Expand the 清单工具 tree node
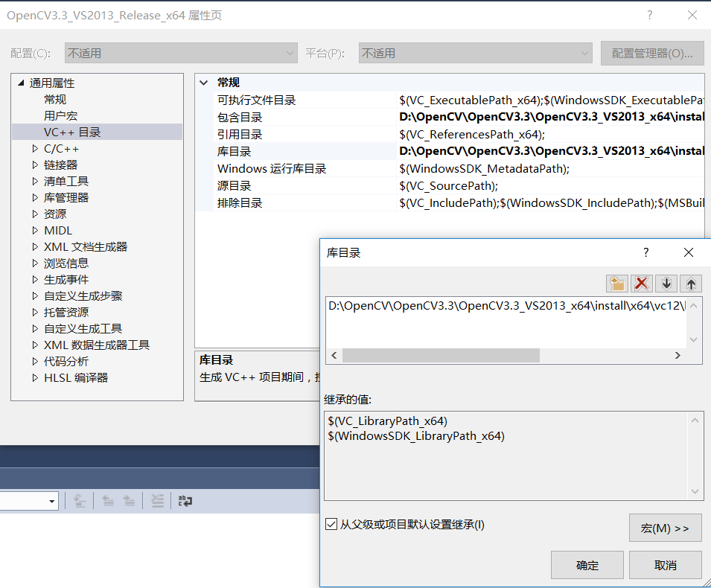 (x=35, y=182)
